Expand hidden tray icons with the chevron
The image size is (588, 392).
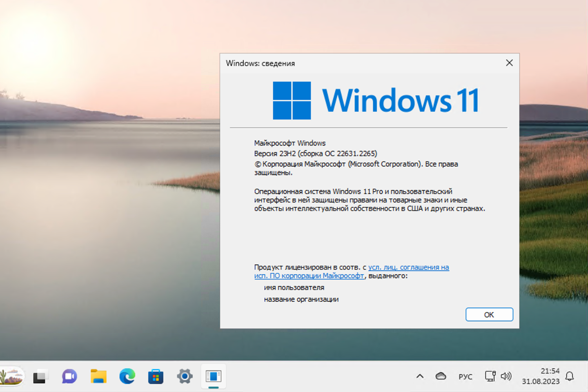pos(419,376)
